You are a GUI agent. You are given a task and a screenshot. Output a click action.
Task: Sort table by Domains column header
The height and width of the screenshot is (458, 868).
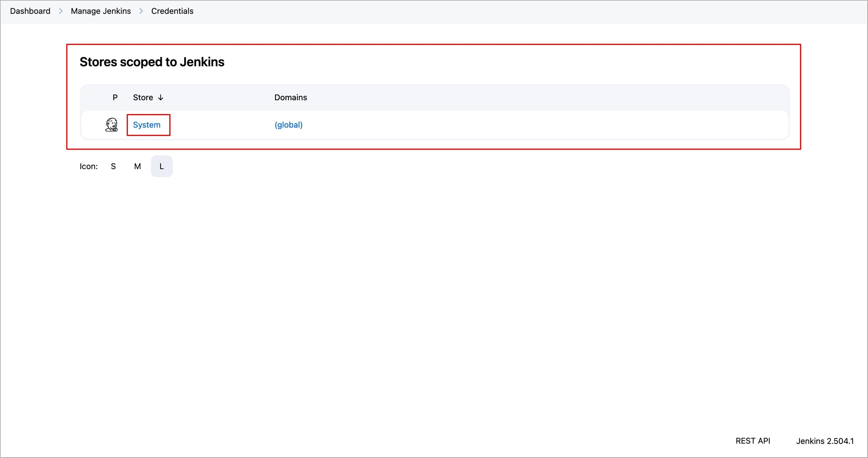290,98
